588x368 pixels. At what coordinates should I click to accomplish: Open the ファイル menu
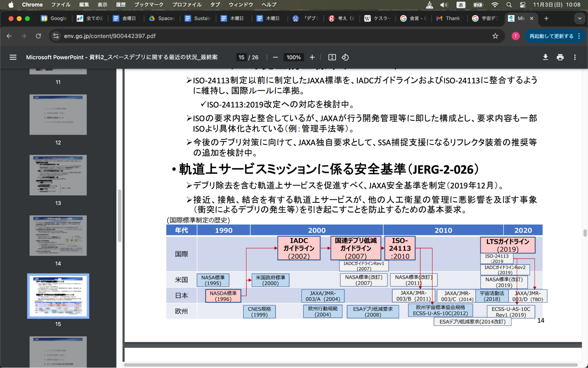pos(61,5)
